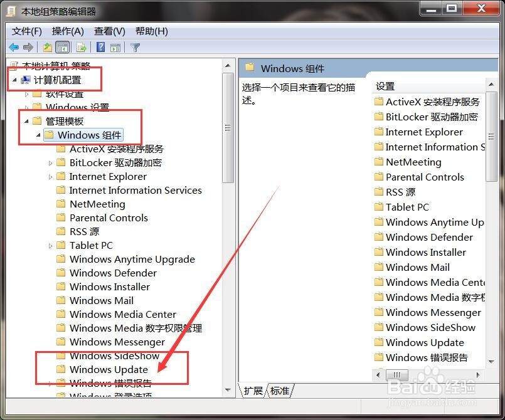The image size is (505, 420).
Task: Select RSS 源 in the tree
Action: pyautogui.click(x=85, y=231)
